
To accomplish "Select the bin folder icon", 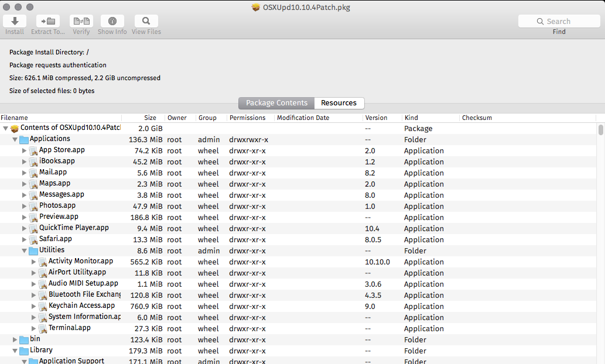I will click(x=24, y=339).
